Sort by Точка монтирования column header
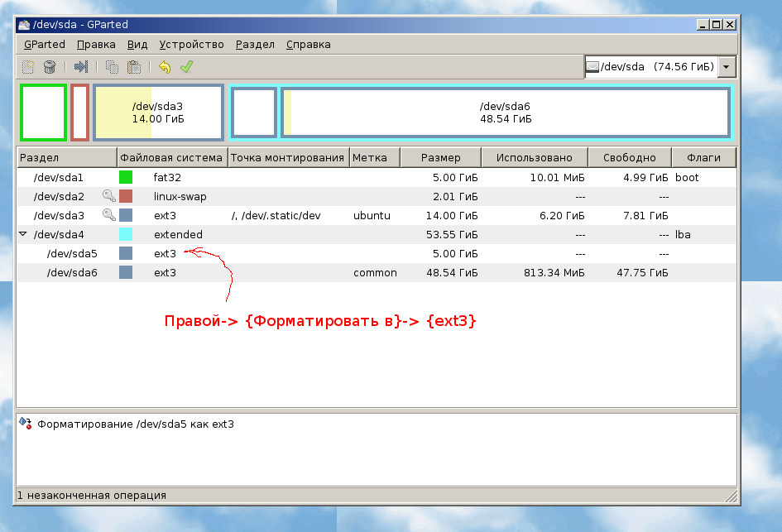This screenshot has height=532, width=782. click(x=288, y=157)
